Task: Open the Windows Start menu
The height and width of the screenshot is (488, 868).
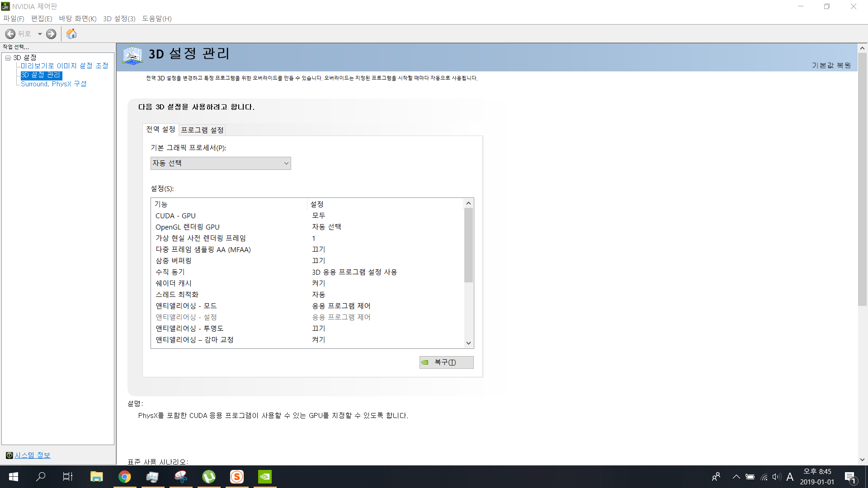Action: click(x=14, y=477)
